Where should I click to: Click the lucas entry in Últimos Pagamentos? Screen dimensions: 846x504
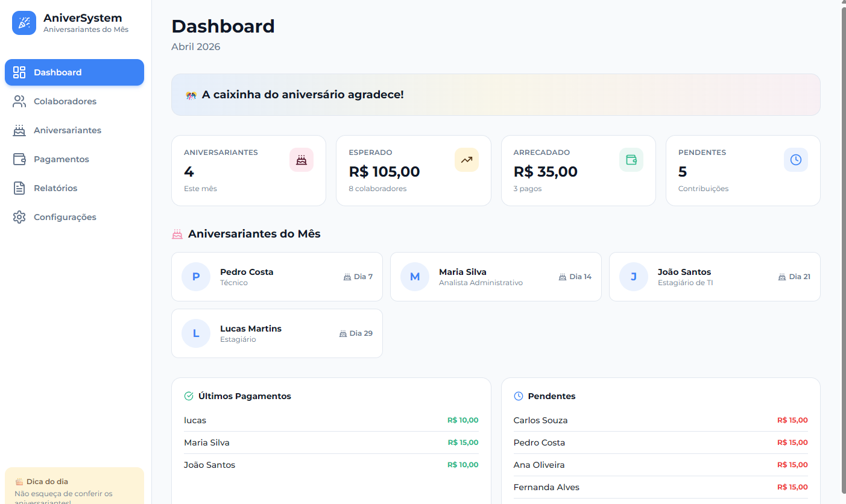point(195,420)
